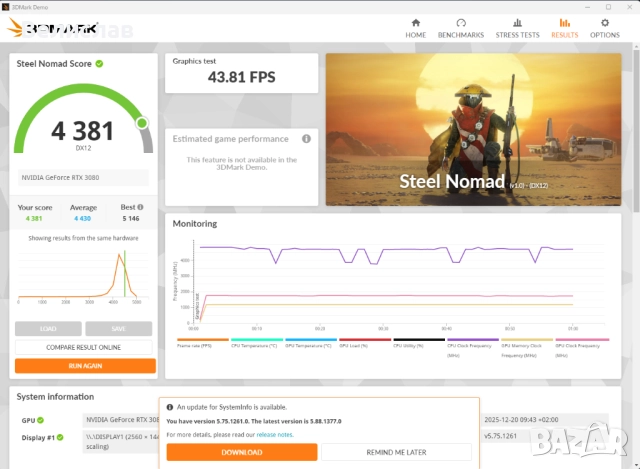Click the System information heading

(x=55, y=397)
